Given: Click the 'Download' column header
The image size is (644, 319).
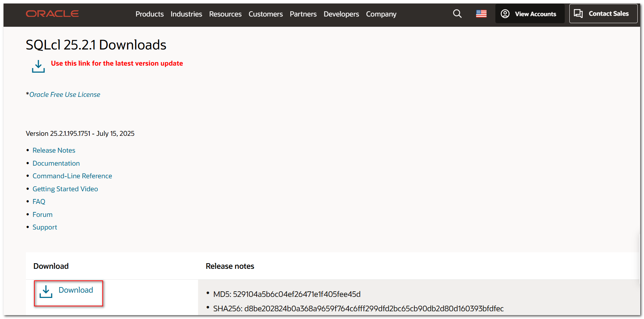Looking at the screenshot, I should point(51,266).
